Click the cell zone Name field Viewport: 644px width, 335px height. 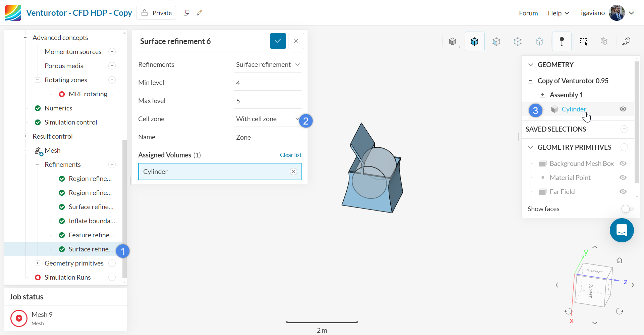pyautogui.click(x=268, y=137)
